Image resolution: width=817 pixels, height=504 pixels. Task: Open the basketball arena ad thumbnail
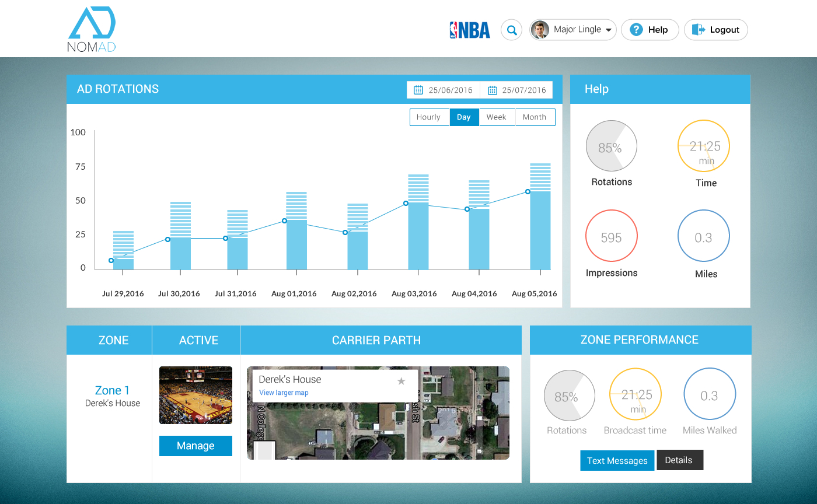195,395
